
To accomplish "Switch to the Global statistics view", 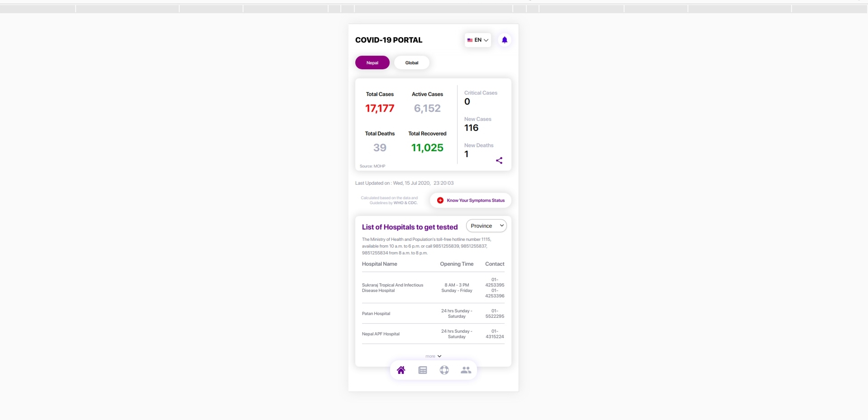I will point(411,63).
